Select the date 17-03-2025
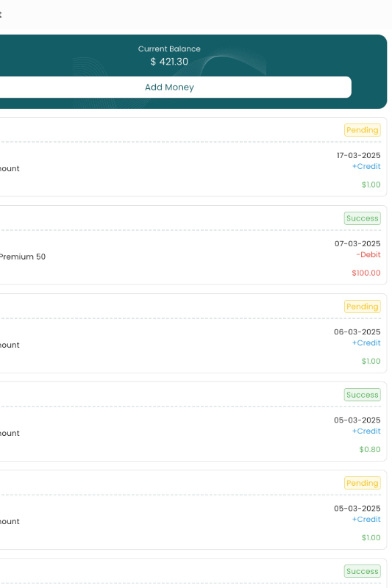Viewport: 392px width, 588px height. 358,155
